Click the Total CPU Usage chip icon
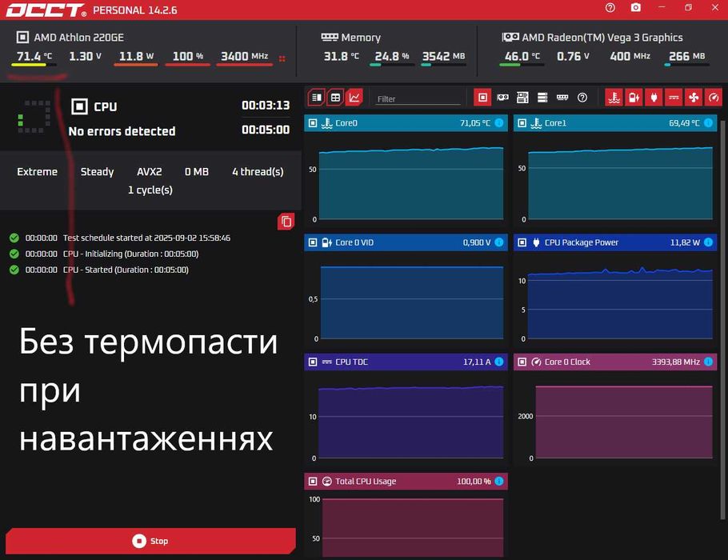The height and width of the screenshot is (560, 728). (313, 481)
